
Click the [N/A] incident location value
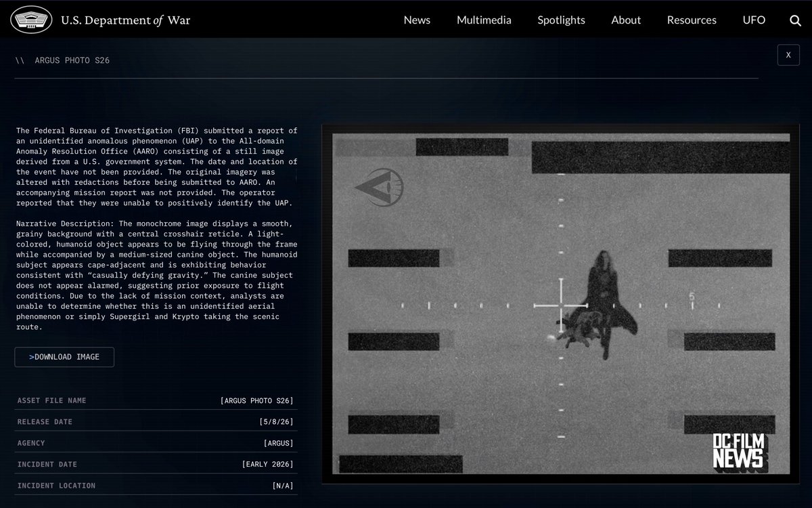(x=283, y=486)
